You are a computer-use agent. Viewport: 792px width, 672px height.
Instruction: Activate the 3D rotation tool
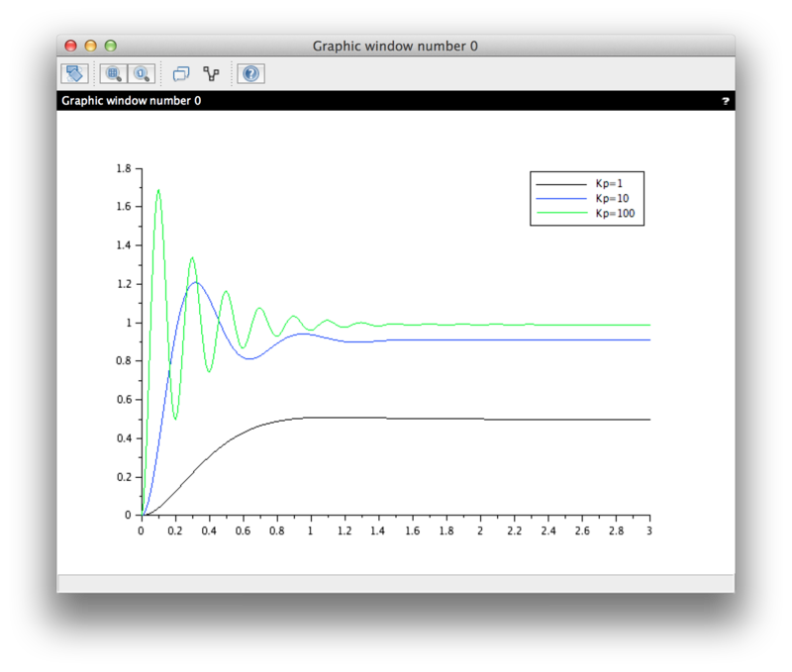(x=75, y=73)
